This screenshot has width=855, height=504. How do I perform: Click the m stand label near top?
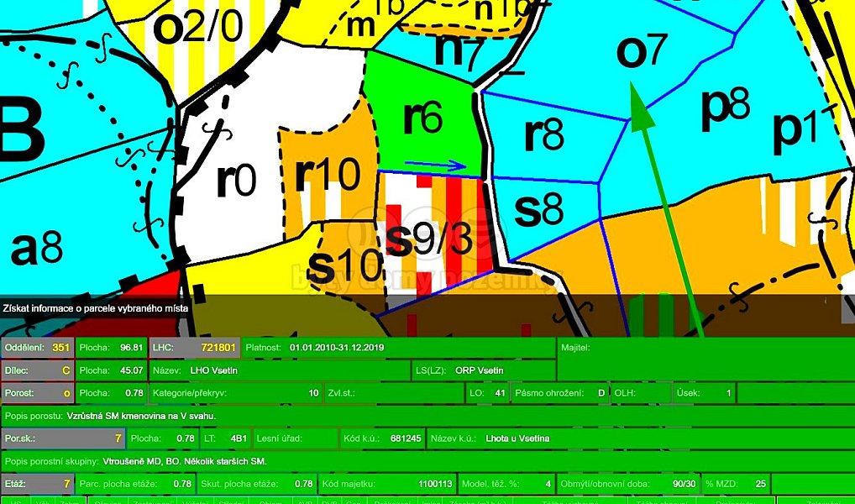point(360,24)
